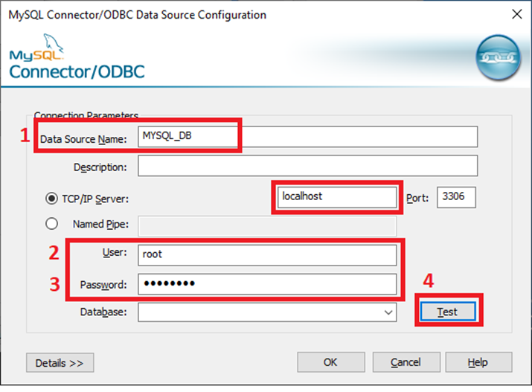Click the disabled Named Pipe text field
The width and height of the screenshot is (532, 392).
267,226
